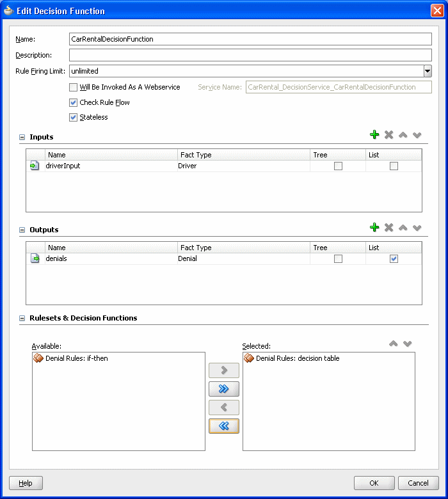Cancel the Edit Decision Function dialog
This screenshot has width=448, height=499.
[x=419, y=483]
